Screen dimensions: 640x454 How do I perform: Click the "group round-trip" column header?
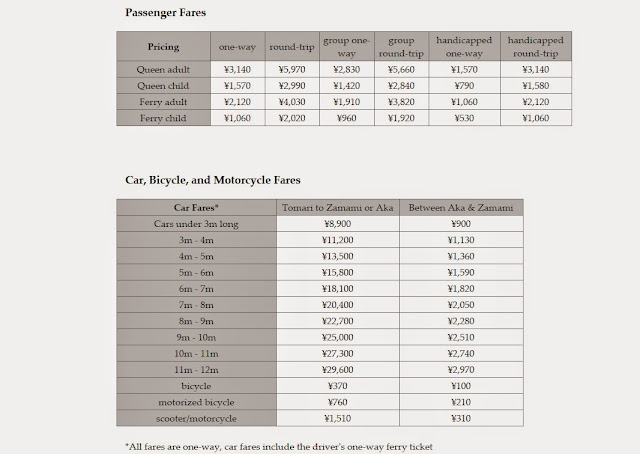point(403,46)
